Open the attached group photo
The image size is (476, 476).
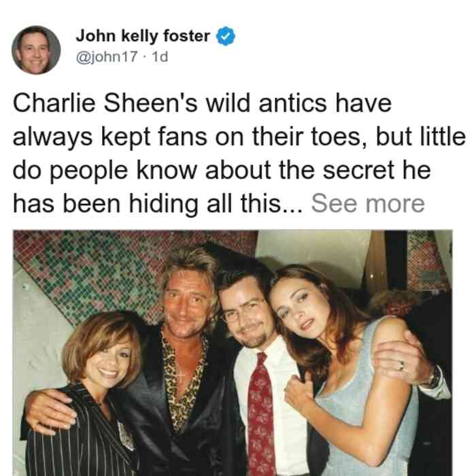coord(233,353)
